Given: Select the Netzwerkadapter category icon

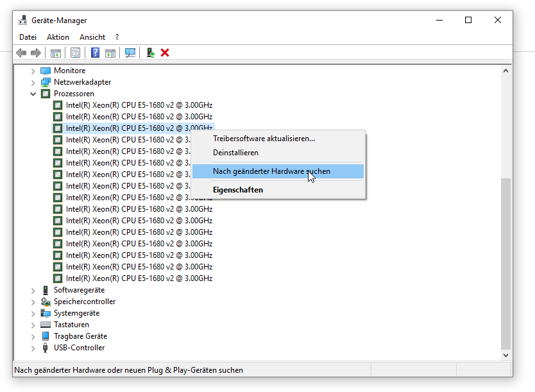Looking at the screenshot, I should click(x=46, y=82).
